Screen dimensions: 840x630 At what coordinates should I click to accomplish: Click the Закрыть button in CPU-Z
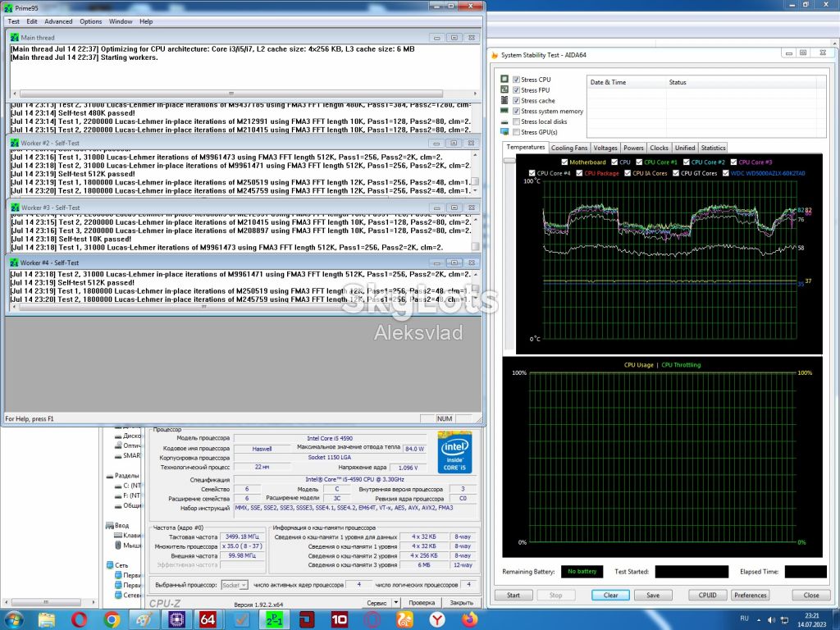pos(461,603)
